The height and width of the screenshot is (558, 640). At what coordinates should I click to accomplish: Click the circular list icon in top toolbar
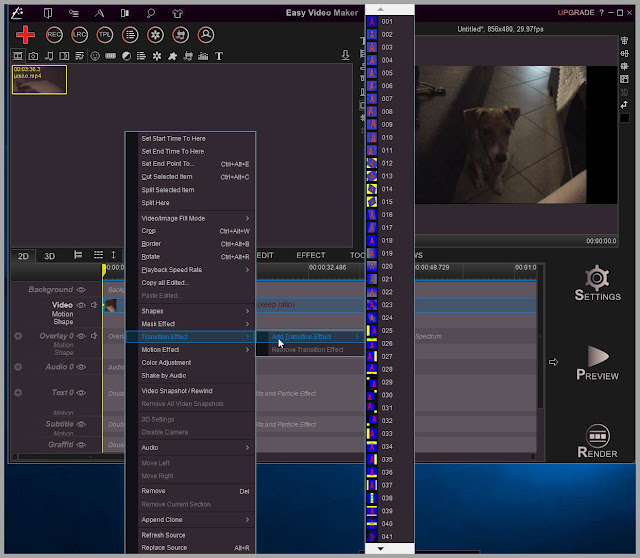(130, 35)
